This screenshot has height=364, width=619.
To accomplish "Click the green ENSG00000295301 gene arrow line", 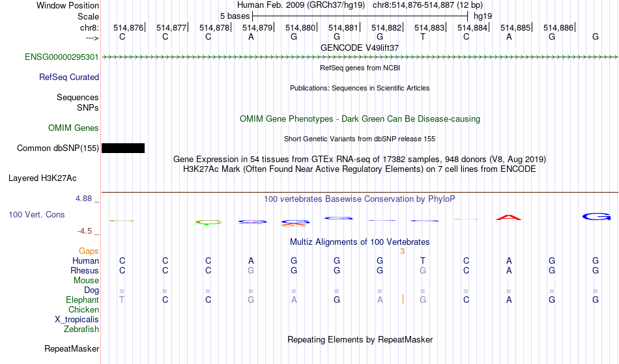I will pyautogui.click(x=360, y=57).
